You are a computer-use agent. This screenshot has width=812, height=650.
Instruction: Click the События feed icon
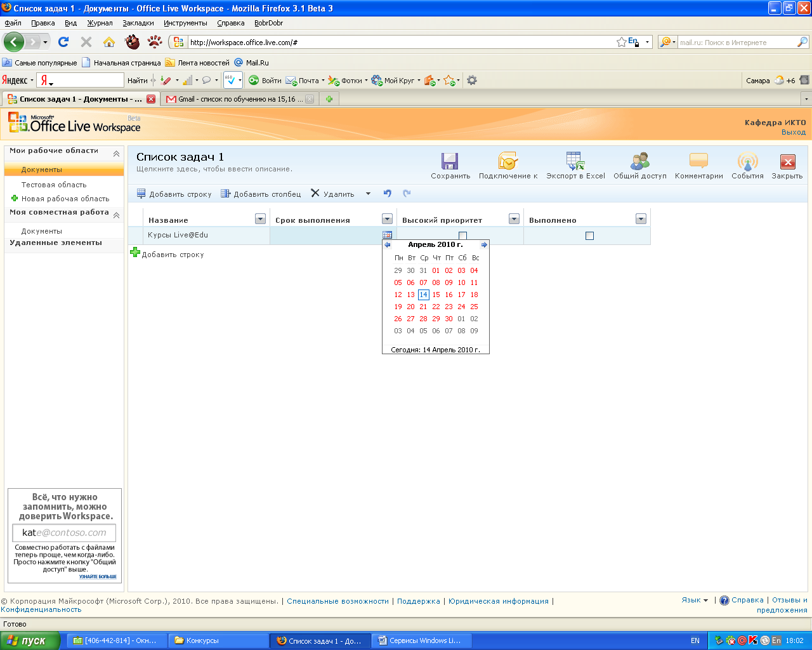[747, 161]
